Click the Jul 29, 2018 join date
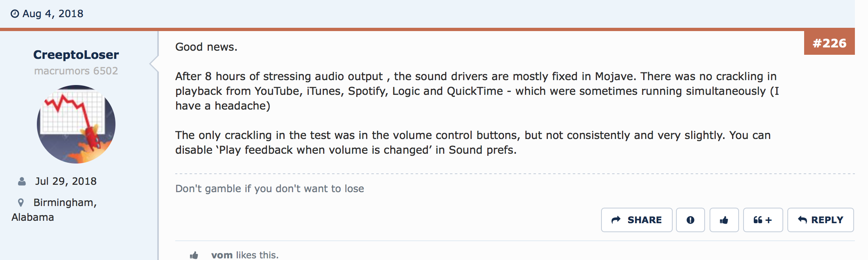This screenshot has height=260, width=868. [66, 182]
